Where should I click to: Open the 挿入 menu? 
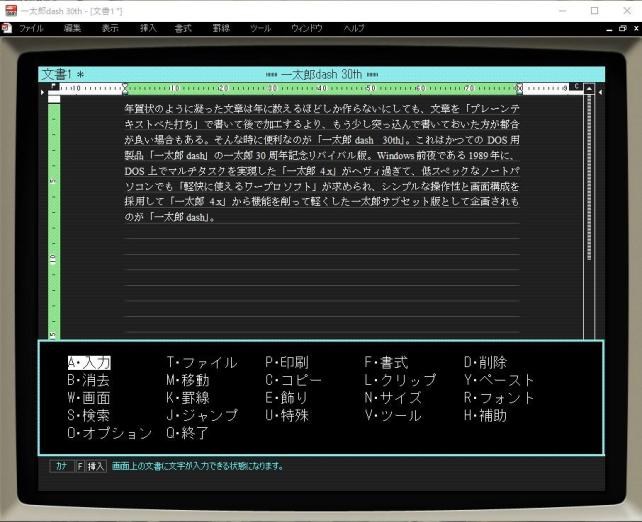[148, 28]
